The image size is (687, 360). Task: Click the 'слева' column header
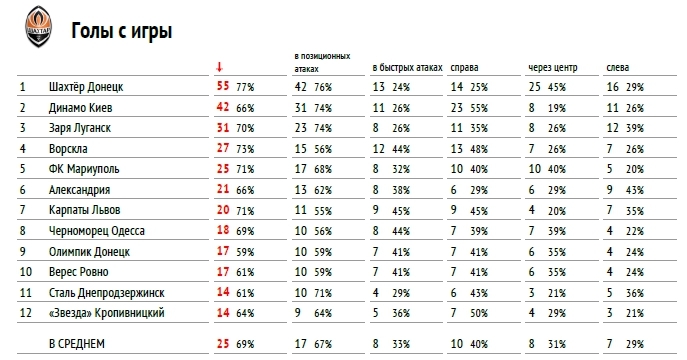pyautogui.click(x=617, y=67)
